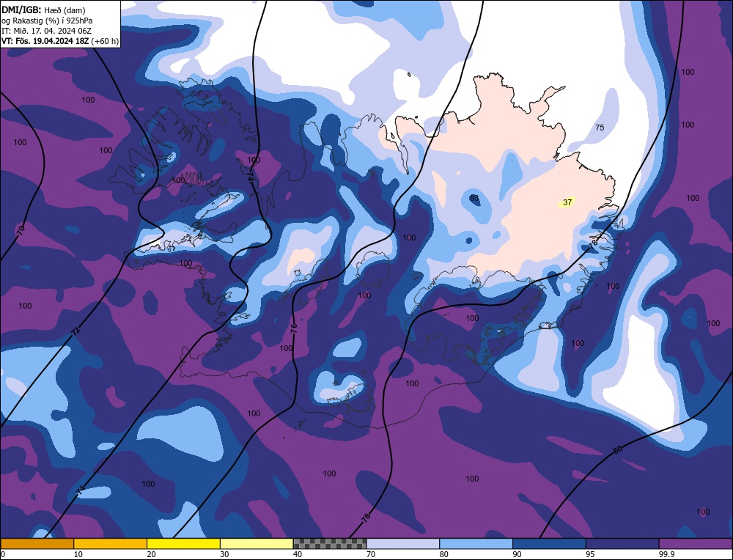The image size is (733, 560).
Task: Click the lavender 70–80 legend swatch
Action: coord(403,544)
